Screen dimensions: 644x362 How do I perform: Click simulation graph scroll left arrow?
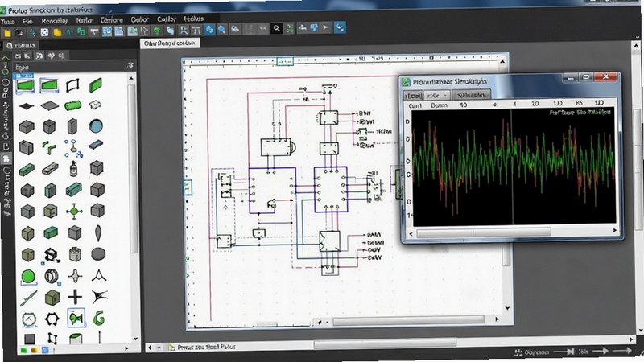point(411,234)
